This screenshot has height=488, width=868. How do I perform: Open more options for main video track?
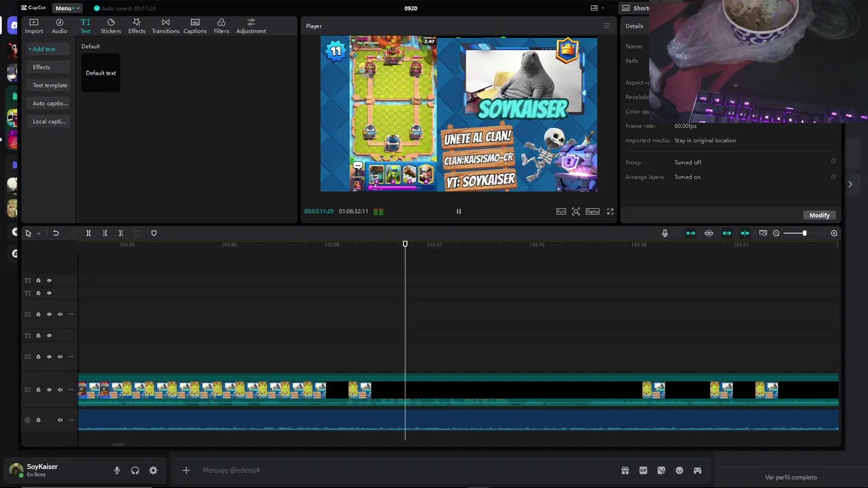coord(71,390)
